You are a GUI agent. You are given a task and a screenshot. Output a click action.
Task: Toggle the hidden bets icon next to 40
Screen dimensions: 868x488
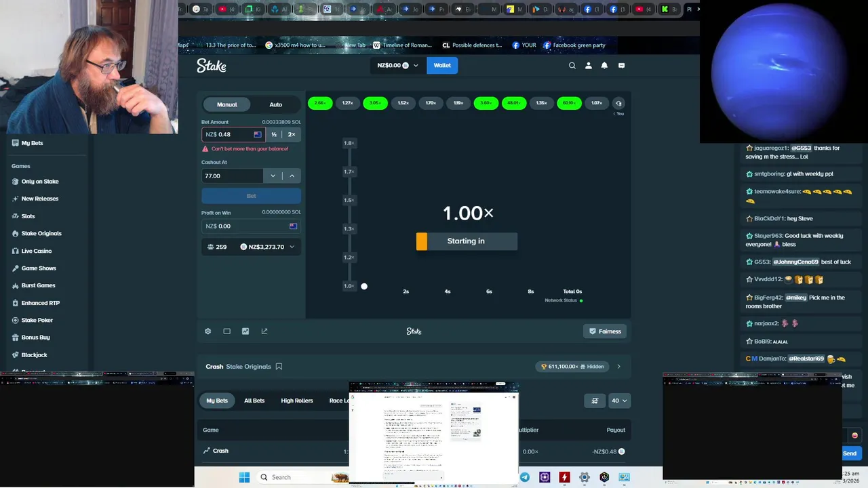tap(595, 401)
